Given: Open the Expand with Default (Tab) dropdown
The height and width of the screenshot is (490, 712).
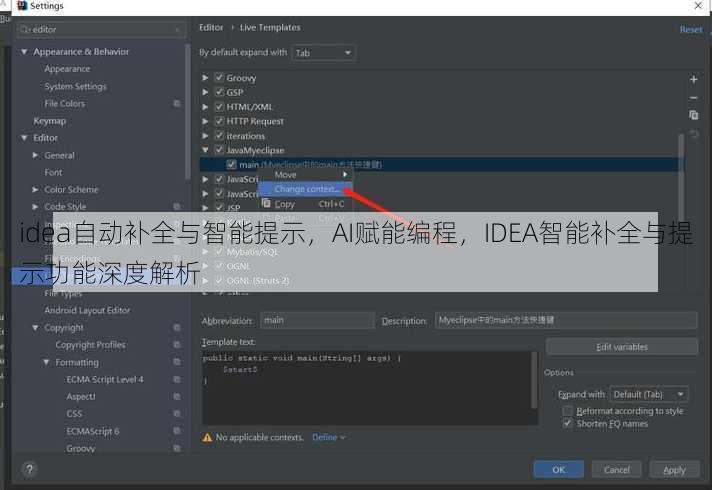Looking at the screenshot, I should [649, 394].
